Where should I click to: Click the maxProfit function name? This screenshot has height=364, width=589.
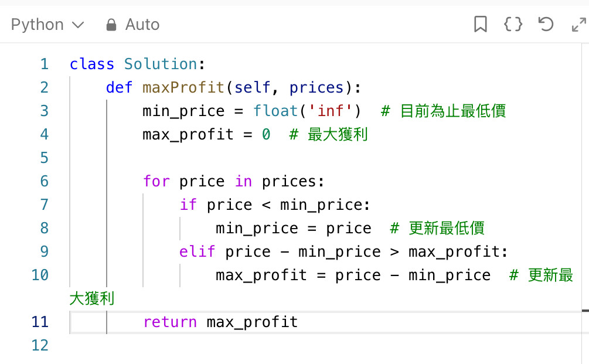[183, 87]
